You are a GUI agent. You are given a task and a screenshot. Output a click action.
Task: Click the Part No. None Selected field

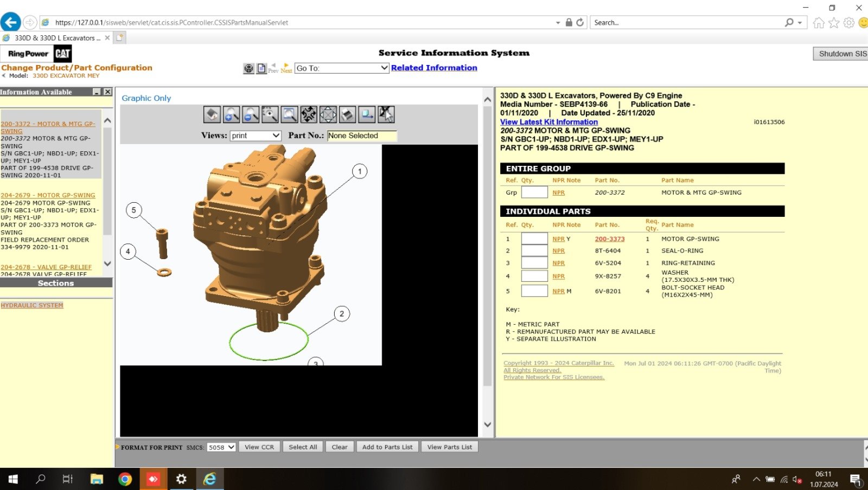point(362,136)
